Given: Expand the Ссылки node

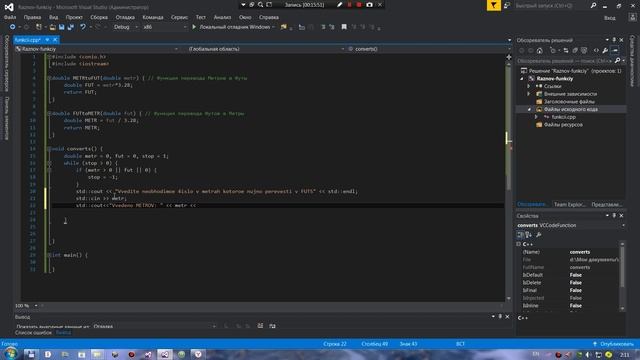Looking at the screenshot, I should [x=529, y=86].
